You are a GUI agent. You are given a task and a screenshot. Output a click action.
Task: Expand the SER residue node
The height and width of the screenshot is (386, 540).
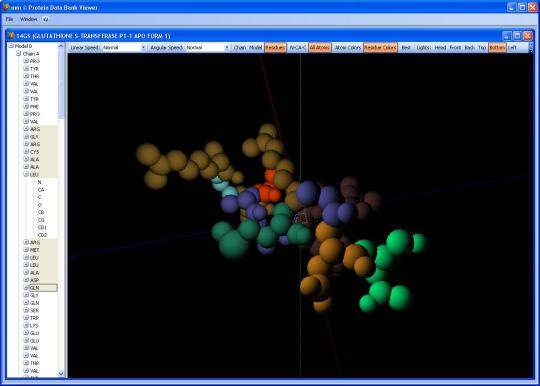[x=26, y=310]
